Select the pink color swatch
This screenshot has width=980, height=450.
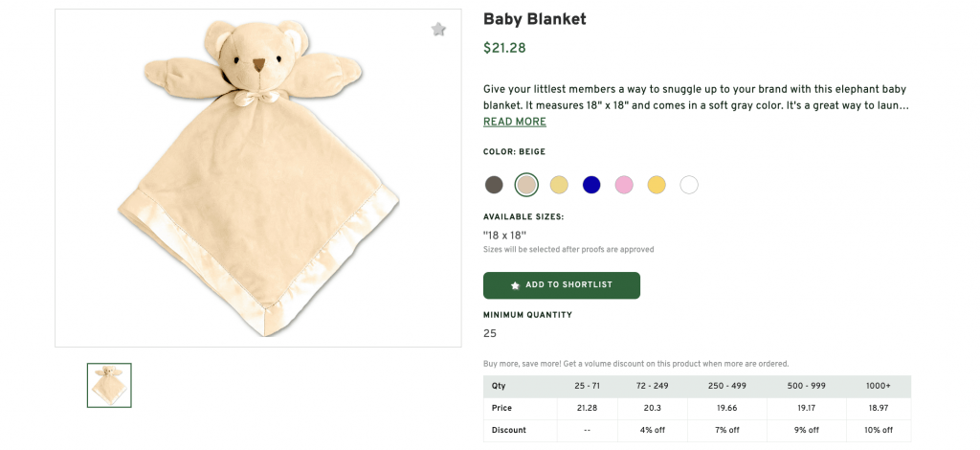tap(624, 185)
